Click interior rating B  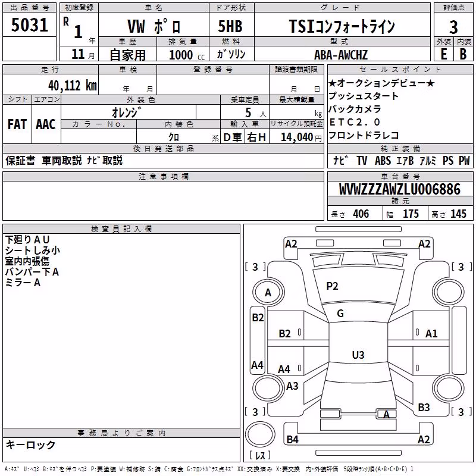[x=463, y=54]
